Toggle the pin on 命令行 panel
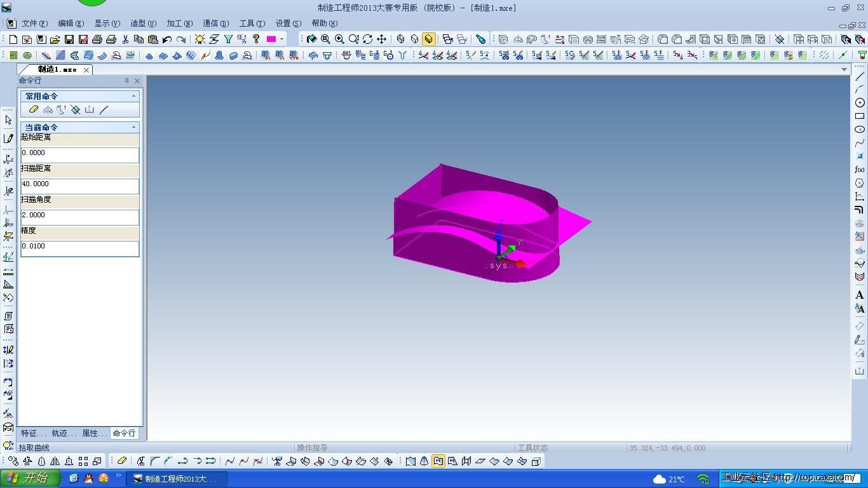This screenshot has width=868, height=488. coord(126,81)
